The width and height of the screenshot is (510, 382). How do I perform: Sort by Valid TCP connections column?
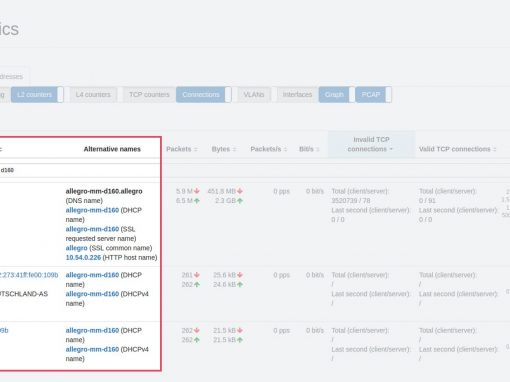coord(458,149)
